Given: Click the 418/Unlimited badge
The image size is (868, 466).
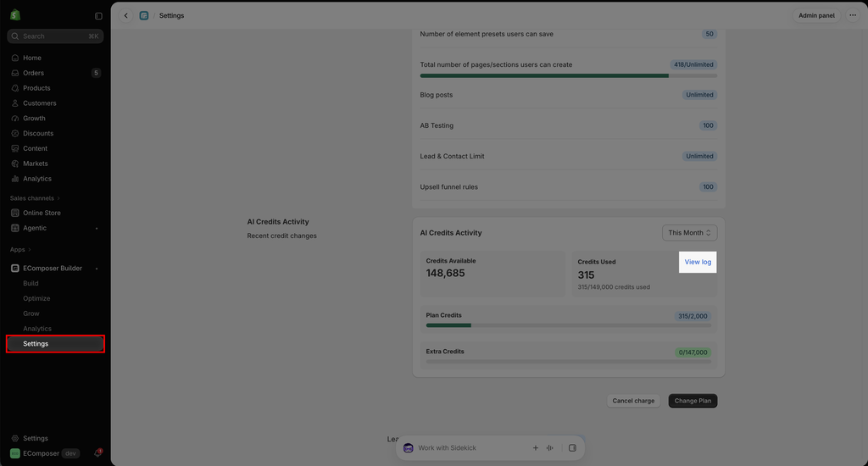Looking at the screenshot, I should pyautogui.click(x=693, y=64).
